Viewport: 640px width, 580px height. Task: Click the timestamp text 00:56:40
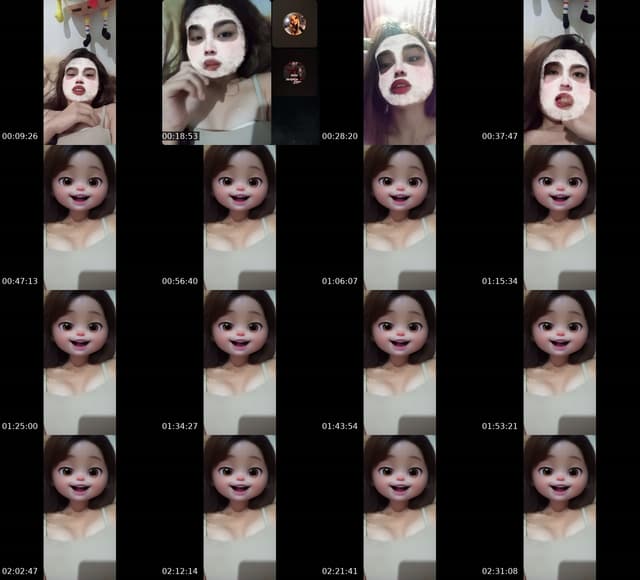click(x=180, y=281)
